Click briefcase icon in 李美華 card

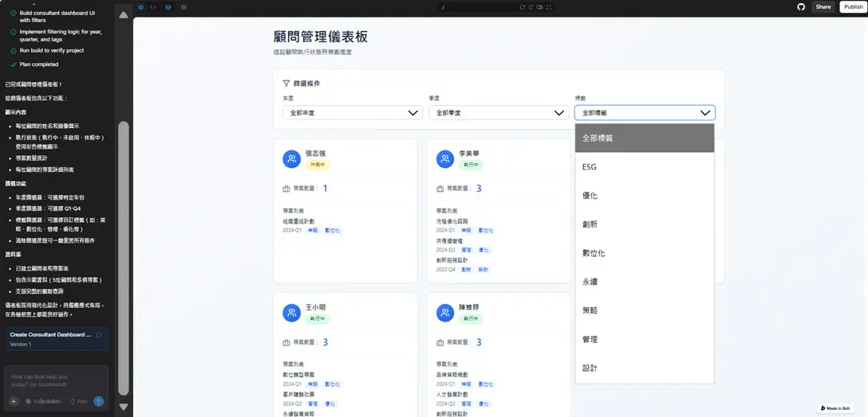point(440,189)
